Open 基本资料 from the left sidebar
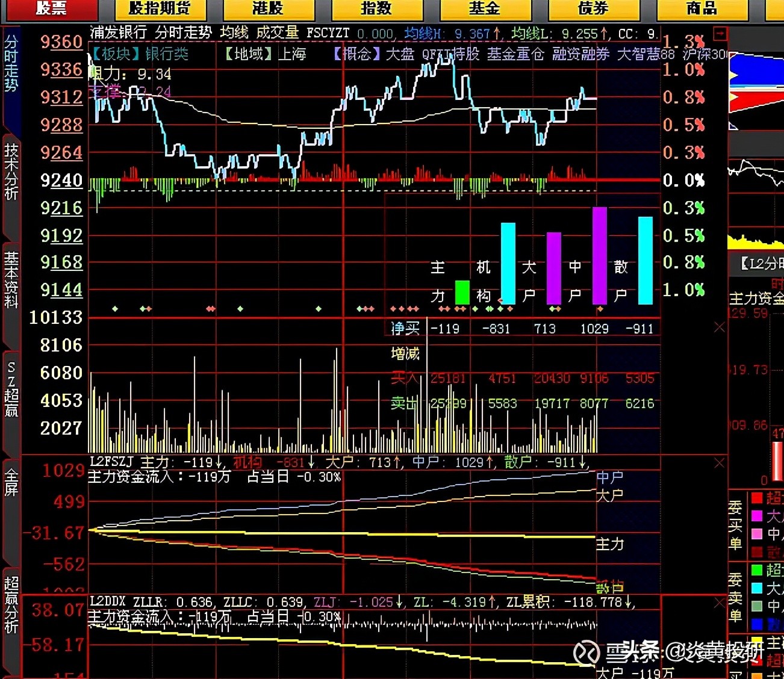The image size is (784, 679). pos(11,280)
